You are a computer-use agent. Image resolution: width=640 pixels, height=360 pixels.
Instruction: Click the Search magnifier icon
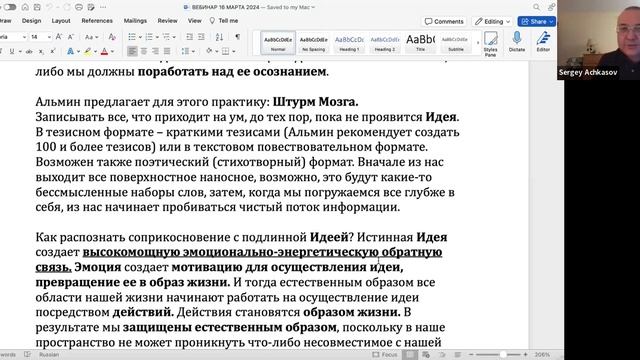click(536, 7)
